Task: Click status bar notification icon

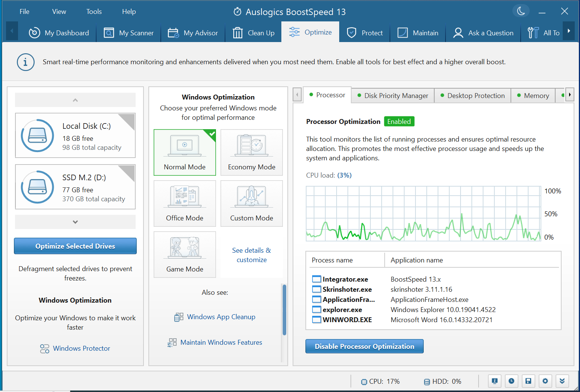Action: pos(495,381)
